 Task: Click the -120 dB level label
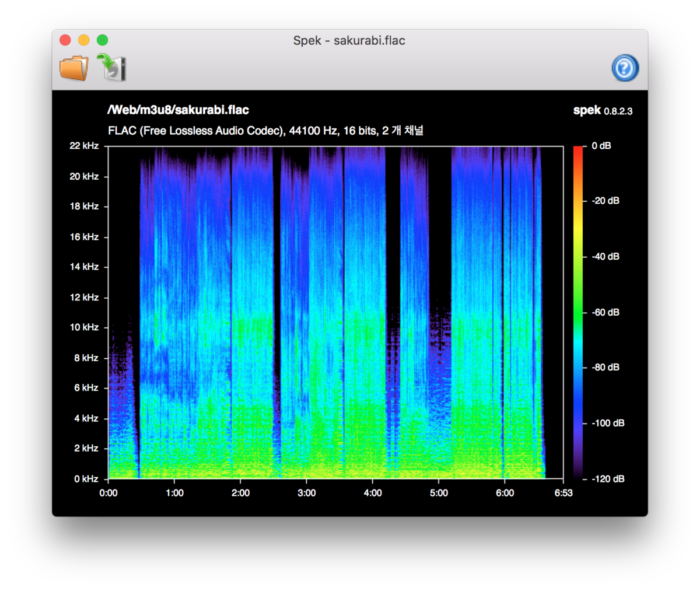coord(608,479)
